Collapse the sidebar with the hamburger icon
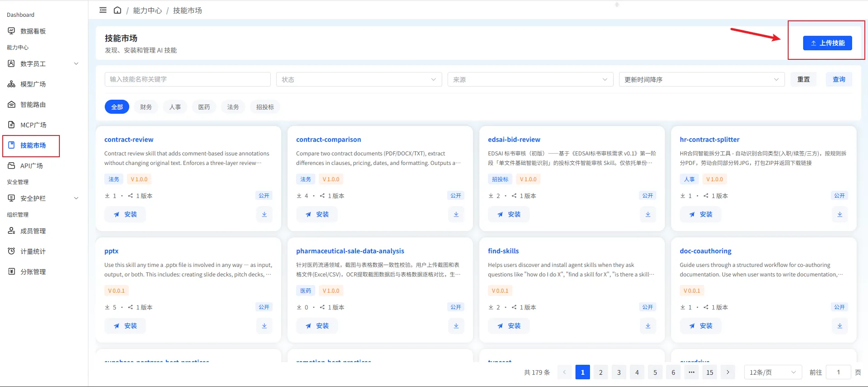This screenshot has width=868, height=387. [103, 10]
